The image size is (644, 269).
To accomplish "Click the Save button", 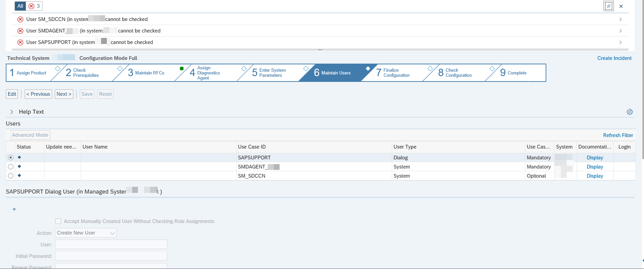I will point(87,94).
